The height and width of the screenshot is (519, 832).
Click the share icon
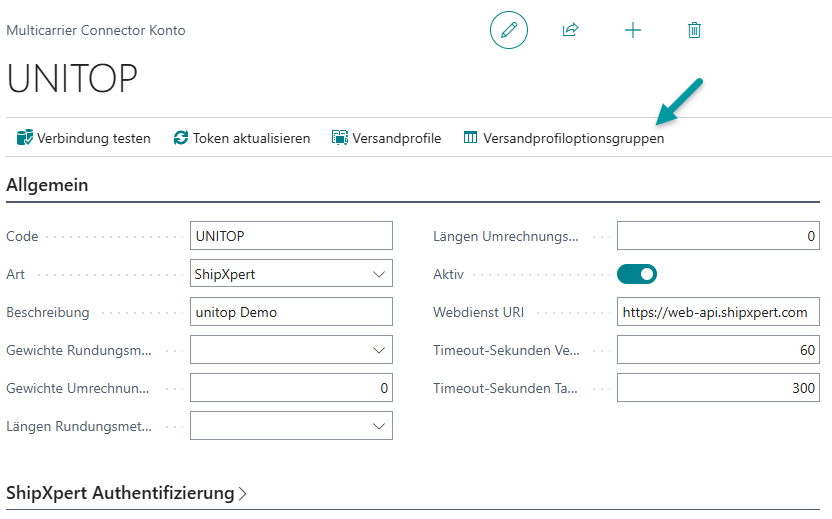pos(570,30)
